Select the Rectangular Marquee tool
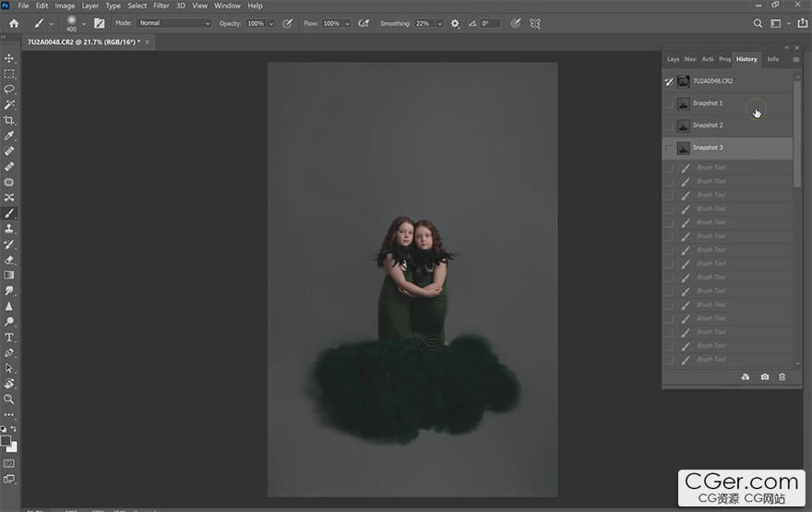This screenshot has height=512, width=812. (x=9, y=74)
